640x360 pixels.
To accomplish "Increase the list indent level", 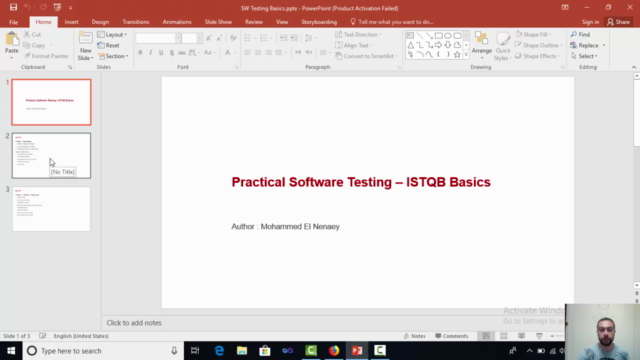I will [x=294, y=38].
